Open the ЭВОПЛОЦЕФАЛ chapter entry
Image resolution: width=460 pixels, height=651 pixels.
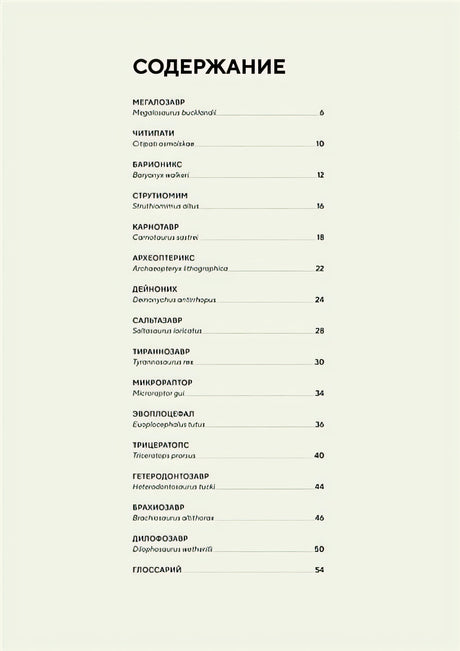(163, 414)
